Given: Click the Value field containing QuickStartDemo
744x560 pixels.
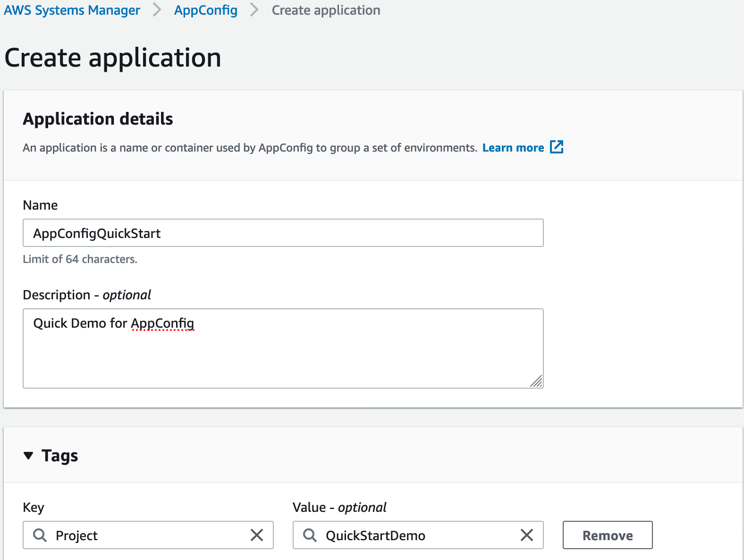Looking at the screenshot, I should (418, 535).
